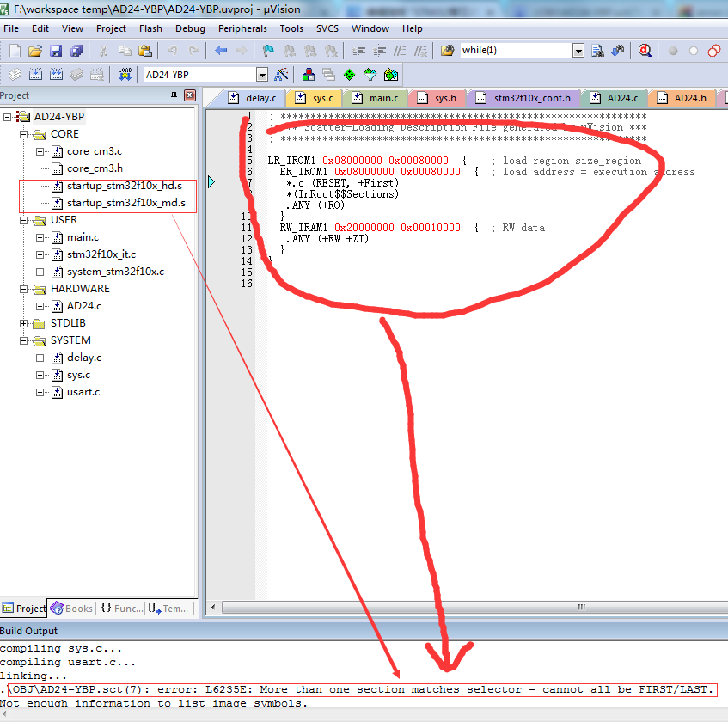Open a file using the Open folder icon

point(35,51)
